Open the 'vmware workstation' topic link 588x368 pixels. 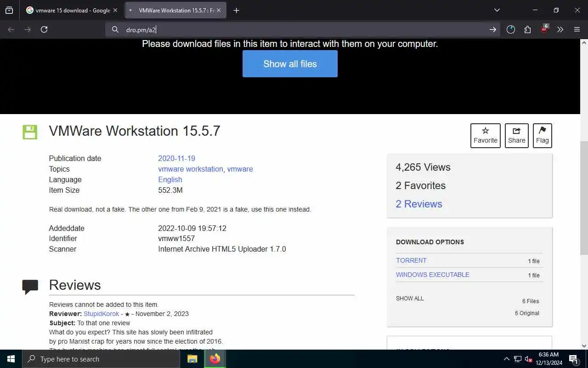(191, 169)
